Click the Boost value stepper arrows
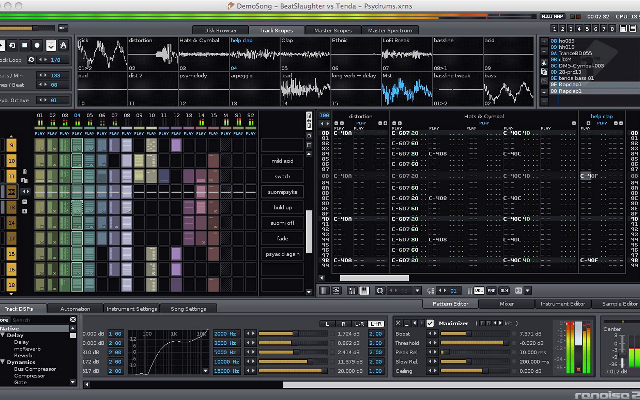Image resolution: width=640 pixels, height=400 pixels. 432,333
